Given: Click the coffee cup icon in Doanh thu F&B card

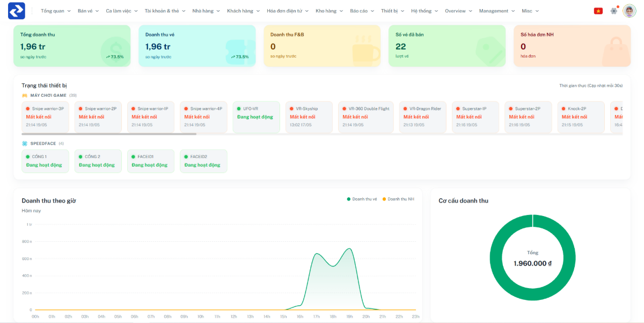Looking at the screenshot, I should (366, 51).
